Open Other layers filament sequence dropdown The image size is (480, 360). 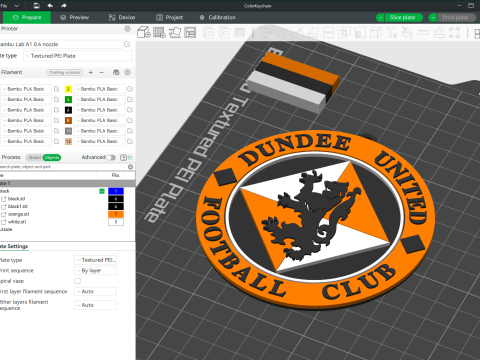96,305
